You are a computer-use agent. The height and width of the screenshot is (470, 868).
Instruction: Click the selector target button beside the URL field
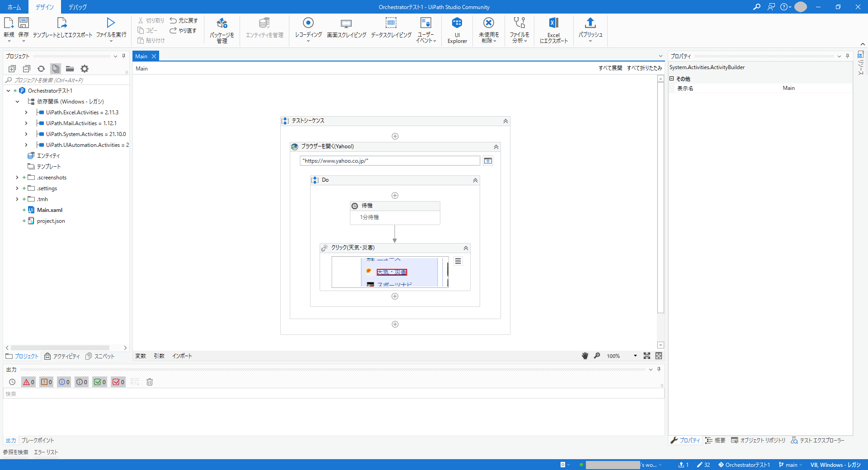pyautogui.click(x=488, y=161)
